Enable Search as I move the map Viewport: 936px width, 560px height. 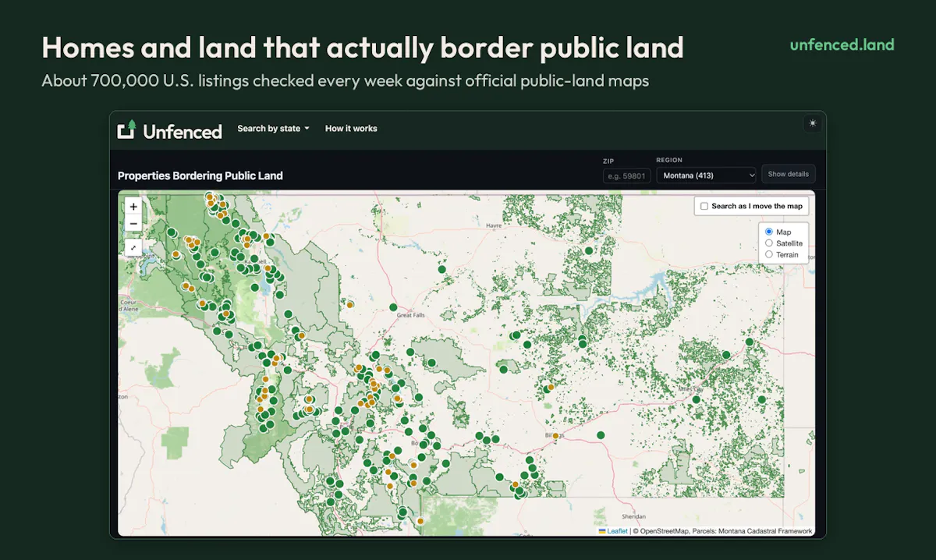pyautogui.click(x=704, y=206)
